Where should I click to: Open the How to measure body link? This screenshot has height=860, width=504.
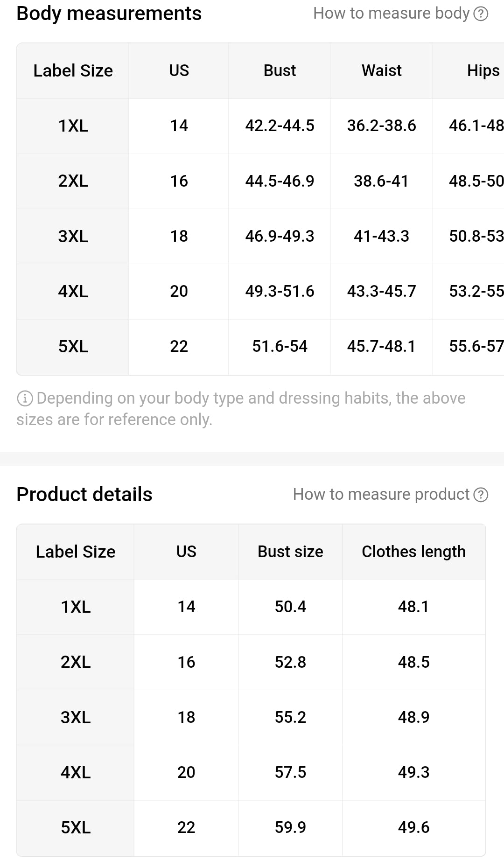(391, 14)
